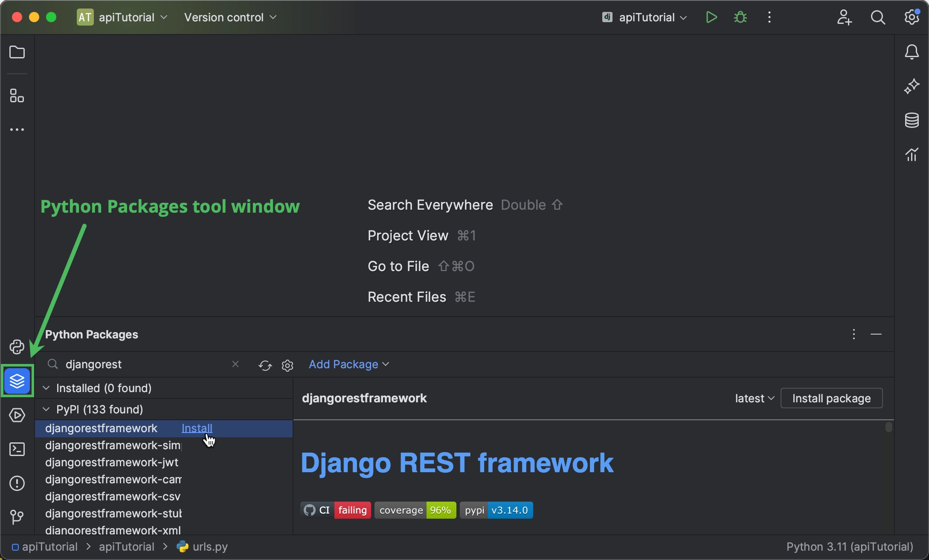Open Python Packages manage repositories gear
929x560 pixels.
[287, 365]
